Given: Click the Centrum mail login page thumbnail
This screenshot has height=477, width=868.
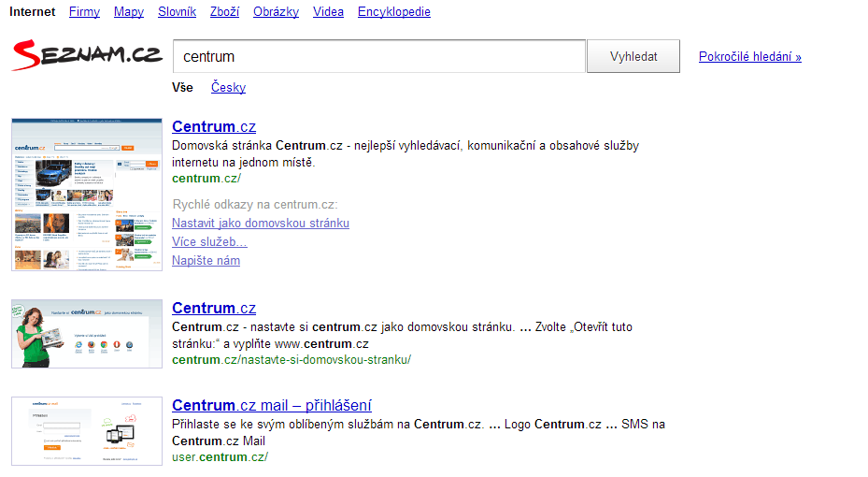Looking at the screenshot, I should pyautogui.click(x=87, y=431).
